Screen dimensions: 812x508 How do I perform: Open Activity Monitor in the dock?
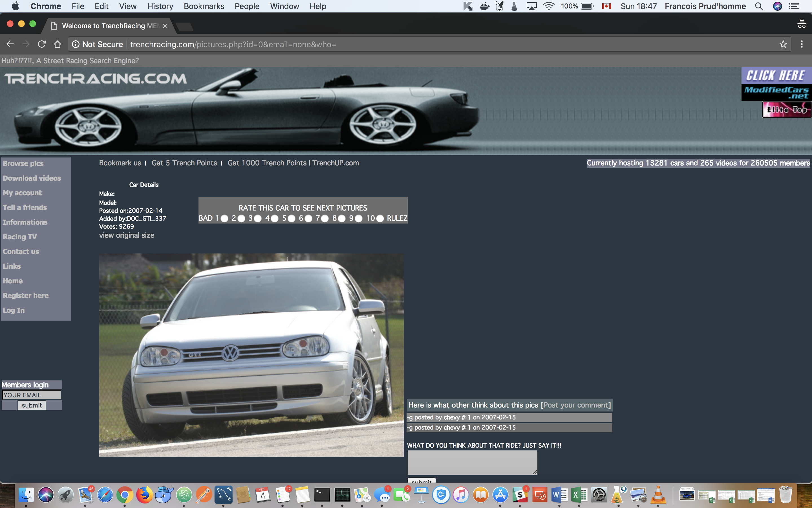coord(342,494)
